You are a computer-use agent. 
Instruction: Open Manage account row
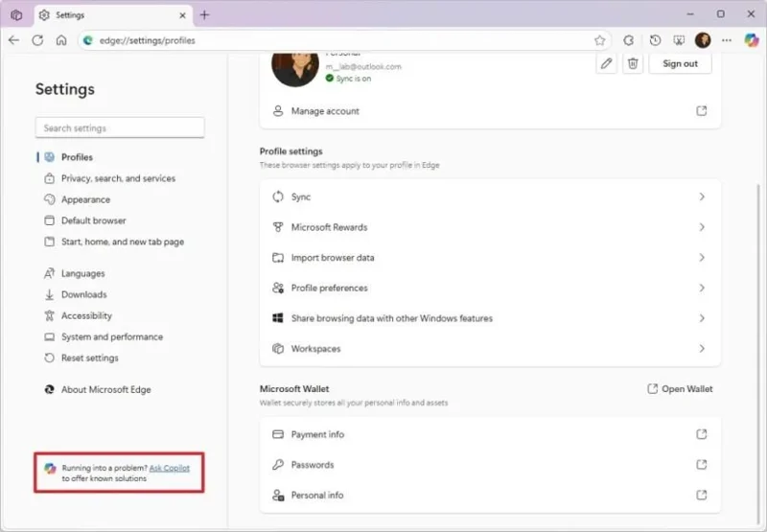point(490,111)
